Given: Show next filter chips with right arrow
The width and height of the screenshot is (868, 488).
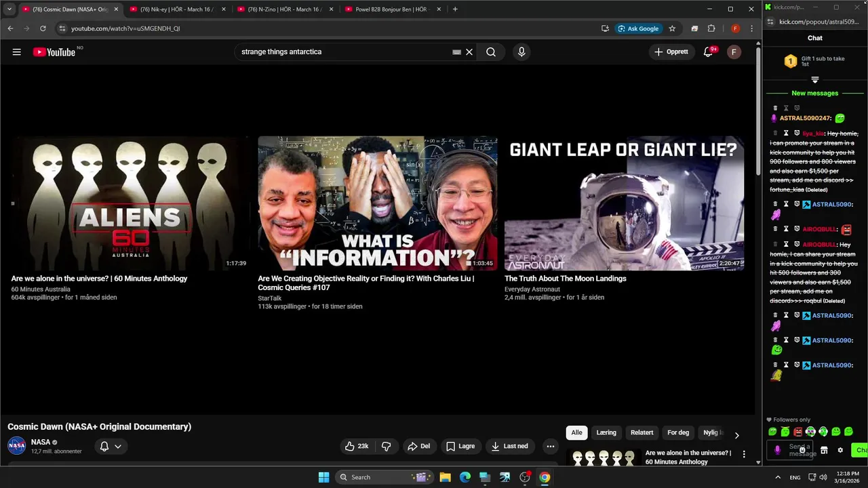Looking at the screenshot, I should 736,435.
